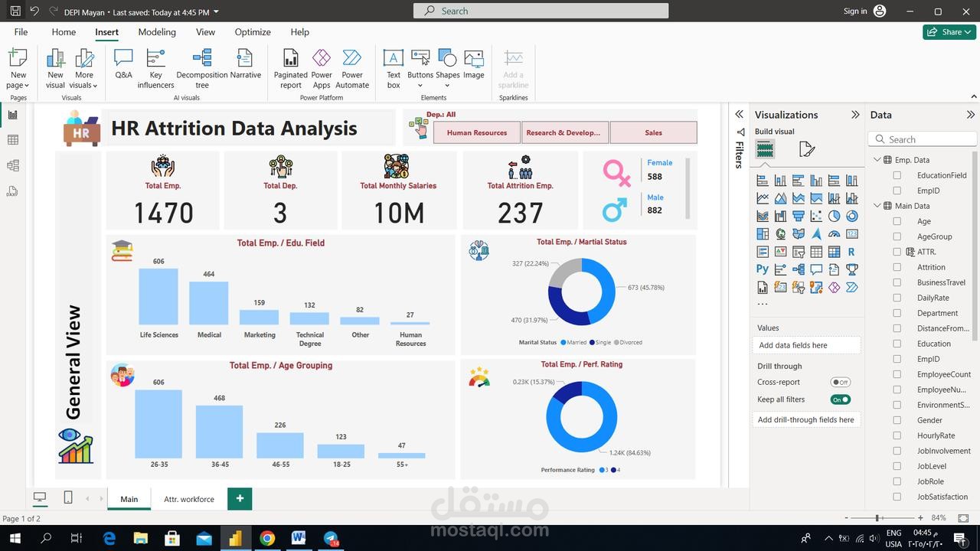
Task: Open the Optimize ribbon tab
Action: coord(253,32)
